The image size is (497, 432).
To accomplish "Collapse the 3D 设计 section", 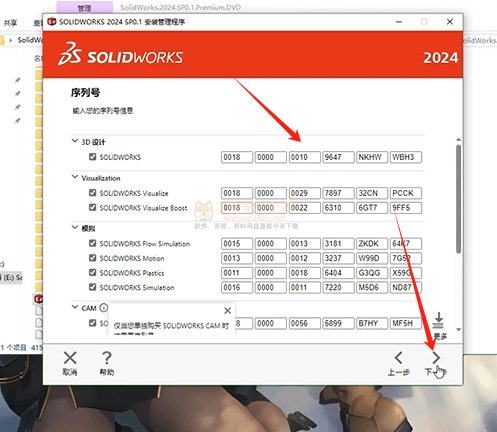I will pyautogui.click(x=75, y=141).
